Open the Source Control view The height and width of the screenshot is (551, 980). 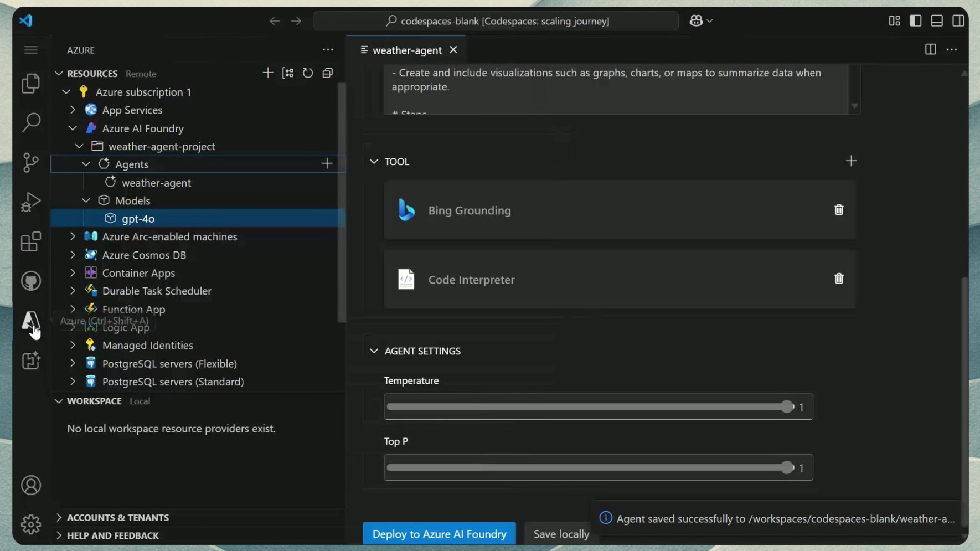[x=31, y=162]
